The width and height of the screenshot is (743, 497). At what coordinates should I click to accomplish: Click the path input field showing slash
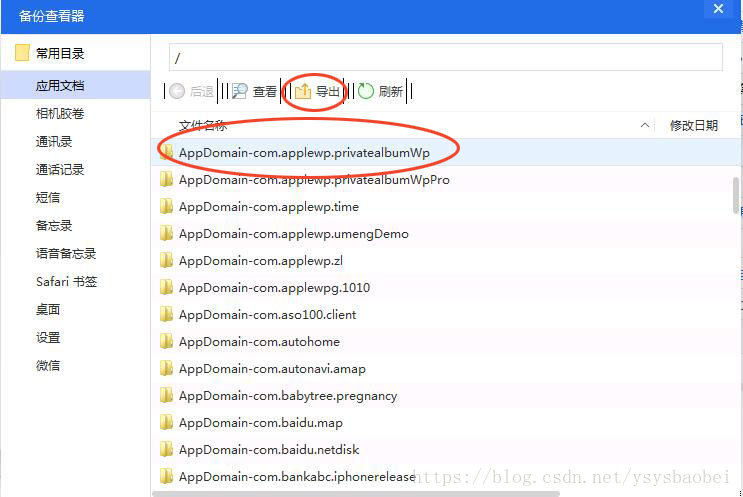(x=445, y=57)
